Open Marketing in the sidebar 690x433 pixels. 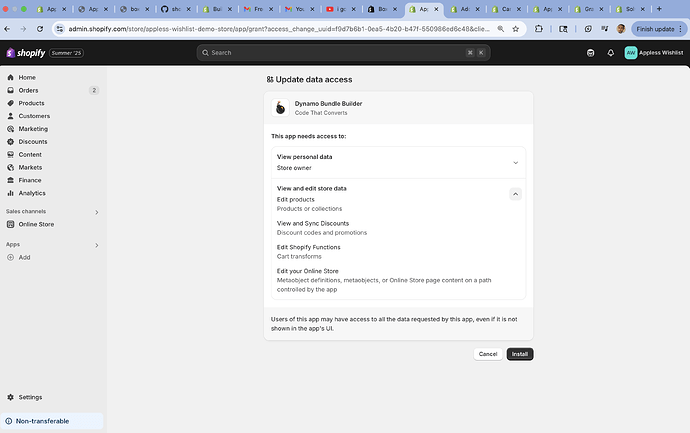click(x=33, y=129)
